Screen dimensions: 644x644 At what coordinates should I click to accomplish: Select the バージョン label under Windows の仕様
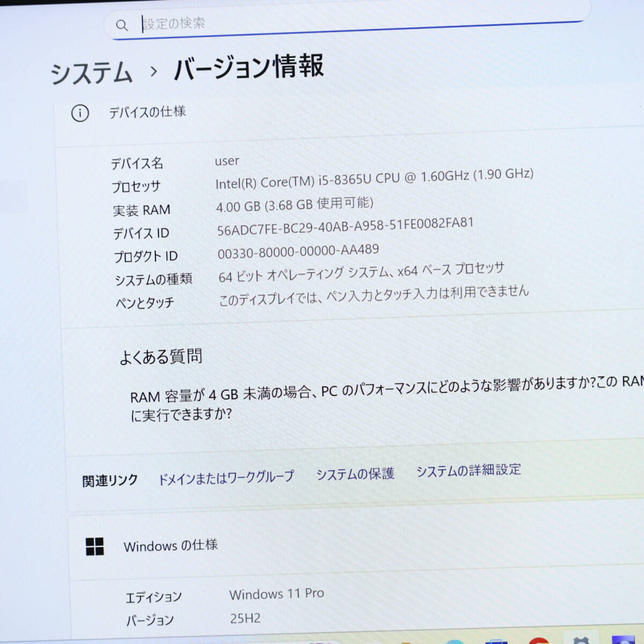coord(150,620)
